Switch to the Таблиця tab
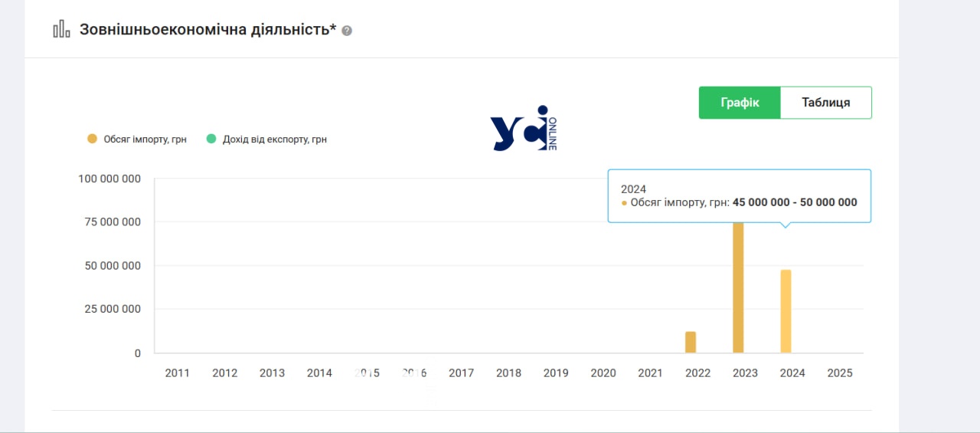Viewport: 980px width, 433px height. tap(825, 103)
